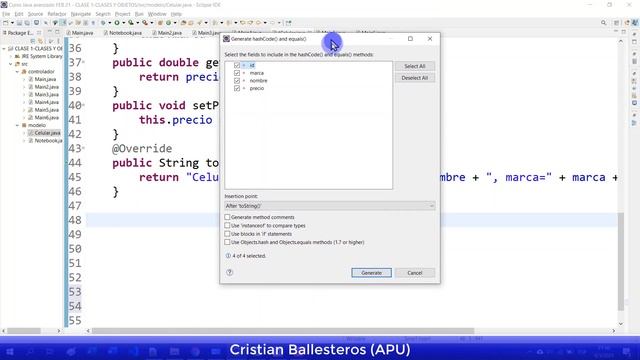Open the terminal toolbar icon
This screenshot has height=360, width=640.
36,23
